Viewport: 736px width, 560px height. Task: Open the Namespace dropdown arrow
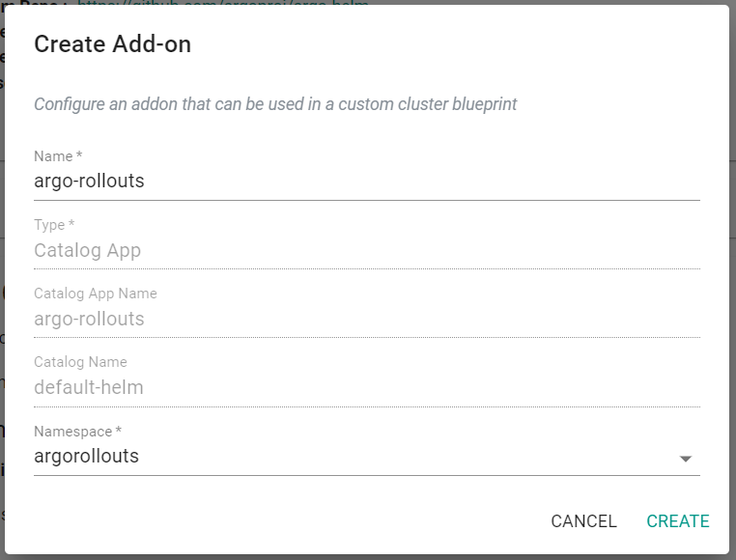tap(686, 459)
